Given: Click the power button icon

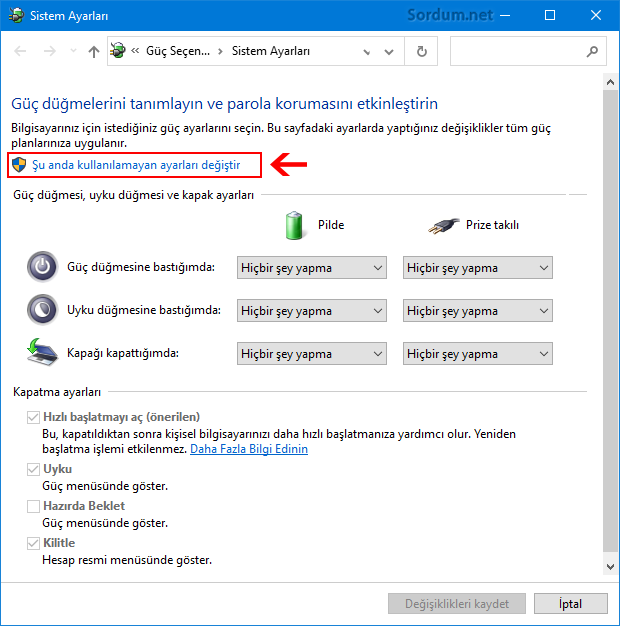Looking at the screenshot, I should tap(42, 267).
